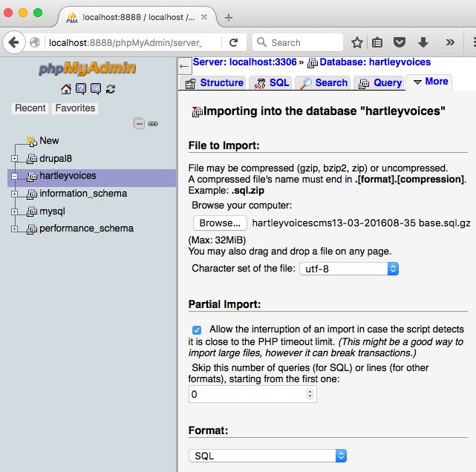Viewport: 476px width, 472px height.
Task: Click mysql database icon
Action: pyautogui.click(x=32, y=212)
